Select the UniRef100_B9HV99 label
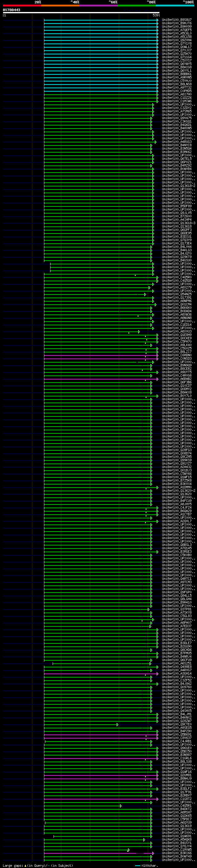The image size is (197, 868). click(177, 26)
